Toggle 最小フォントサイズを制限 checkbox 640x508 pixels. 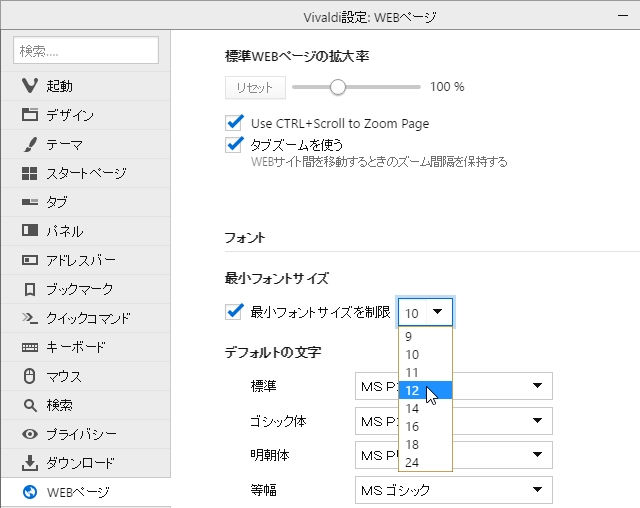[x=234, y=312]
